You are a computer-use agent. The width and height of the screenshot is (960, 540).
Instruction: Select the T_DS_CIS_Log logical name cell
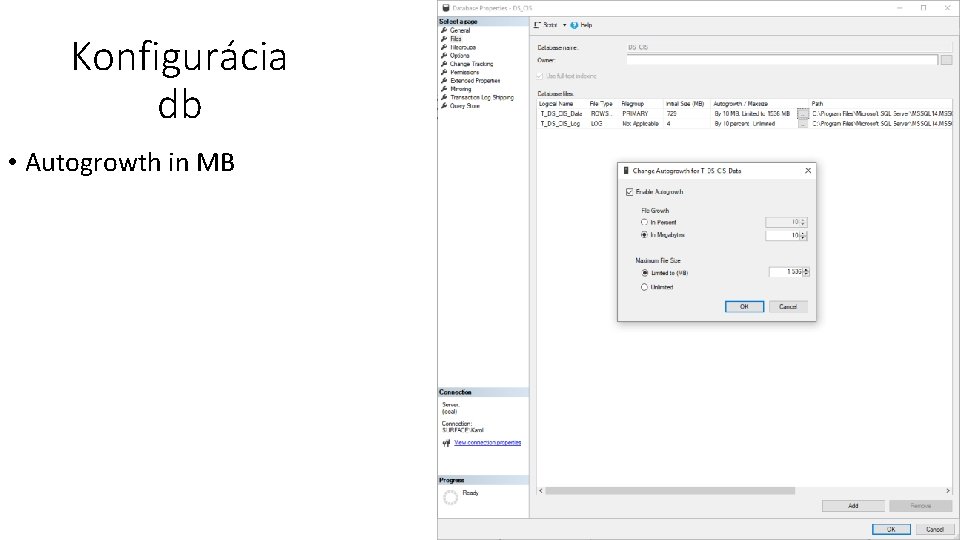pos(560,124)
